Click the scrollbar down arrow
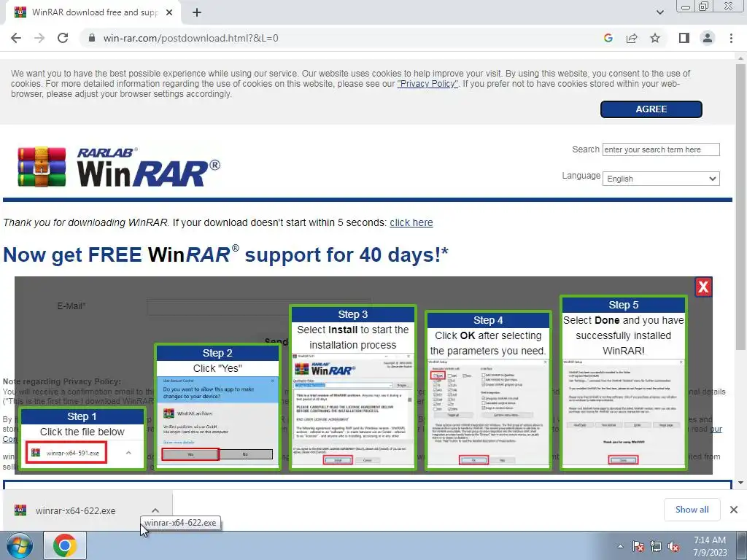Viewport: 747px width, 560px height. 740,483
